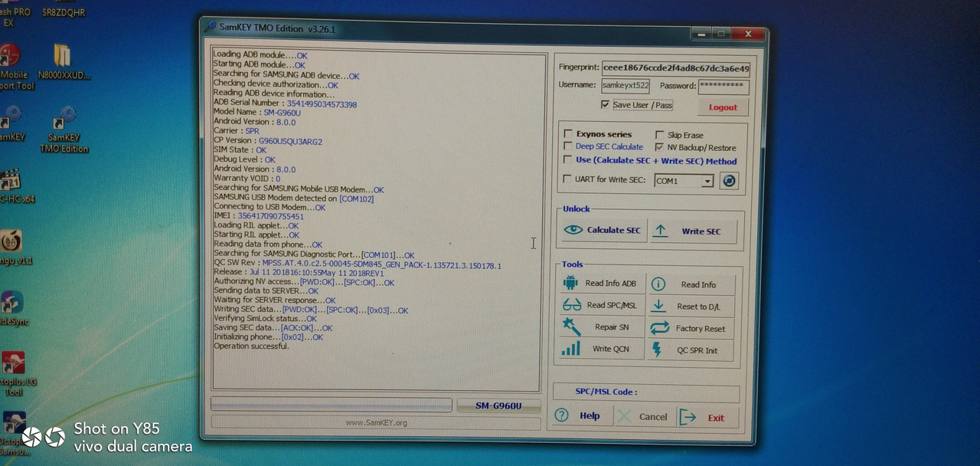Uncheck NV Backup/Restore checkbox
Screen dimensions: 980x466
pyautogui.click(x=660, y=147)
